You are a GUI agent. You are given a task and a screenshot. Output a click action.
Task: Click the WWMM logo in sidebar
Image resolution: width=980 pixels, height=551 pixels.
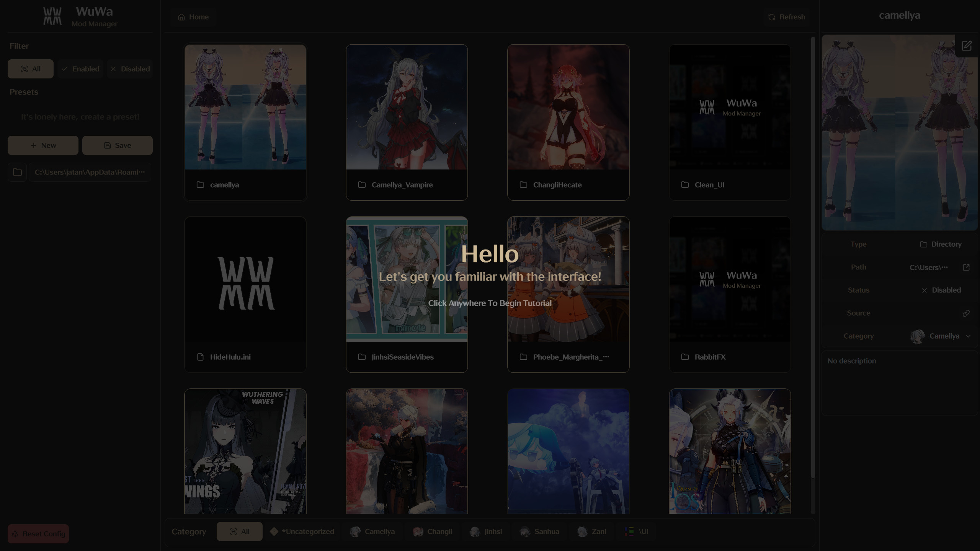click(x=52, y=16)
